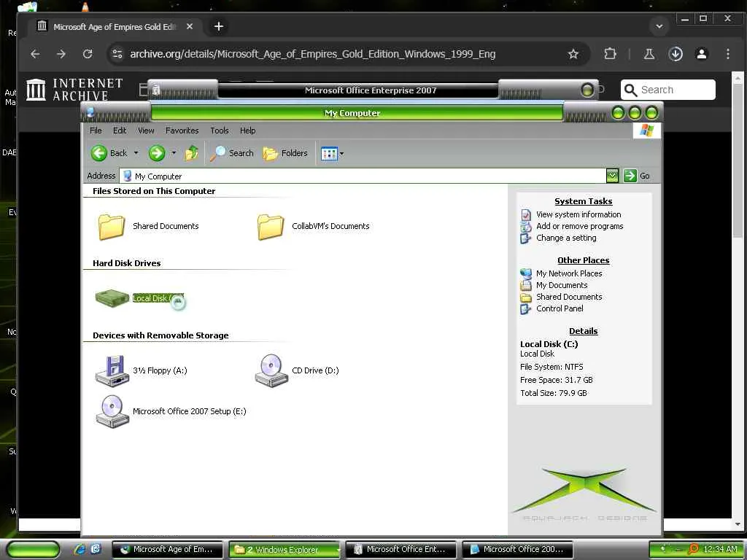Click the archive.org URL in Chrome
747x560 pixels.
point(312,54)
